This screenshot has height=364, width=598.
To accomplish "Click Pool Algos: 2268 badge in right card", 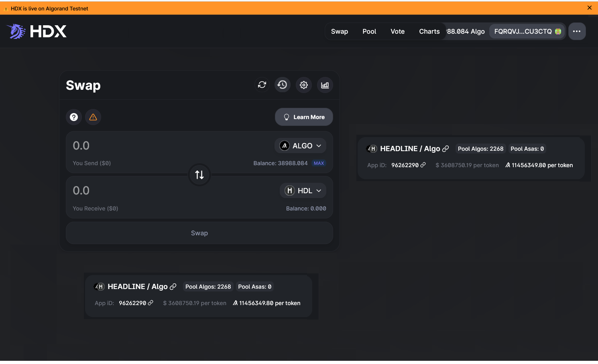I will 480,149.
